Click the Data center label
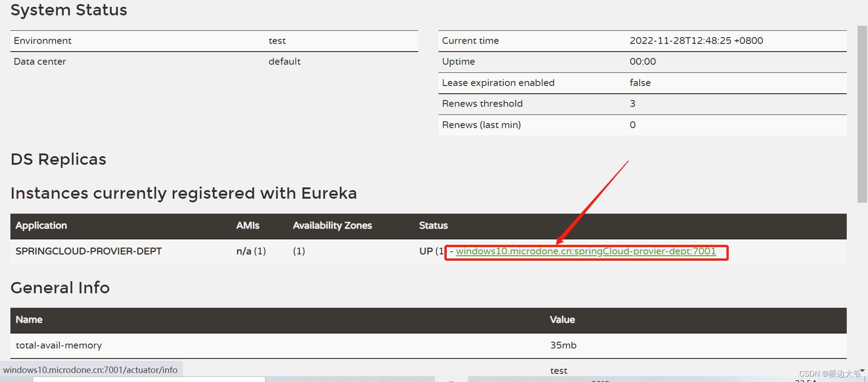The image size is (868, 382). 40,62
